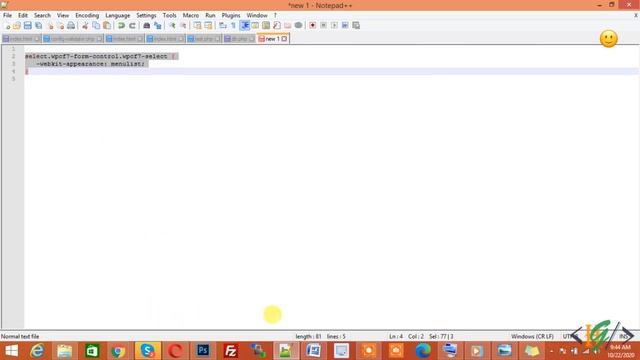The width and height of the screenshot is (640, 360).
Task: Click the Copy toolbar icon
Action: click(96, 26)
